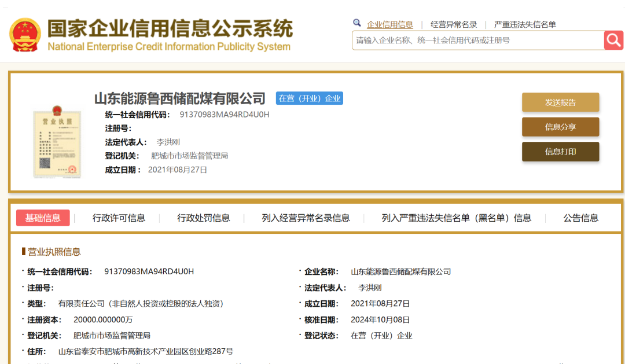
Task: Click the 发送报告 button
Action: 560,102
